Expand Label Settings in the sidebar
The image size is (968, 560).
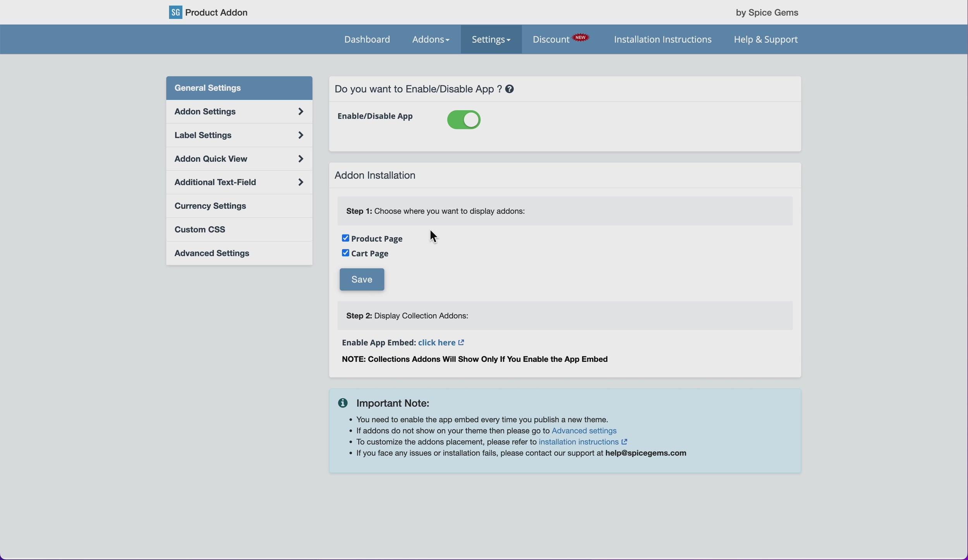tap(239, 135)
